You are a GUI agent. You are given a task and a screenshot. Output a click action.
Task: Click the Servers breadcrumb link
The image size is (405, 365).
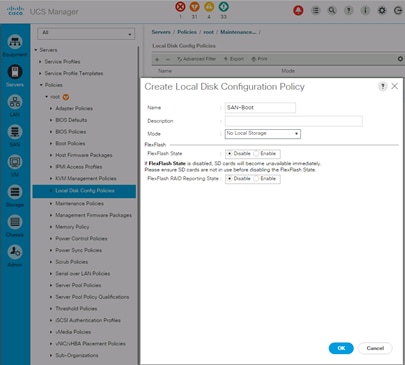pos(161,32)
